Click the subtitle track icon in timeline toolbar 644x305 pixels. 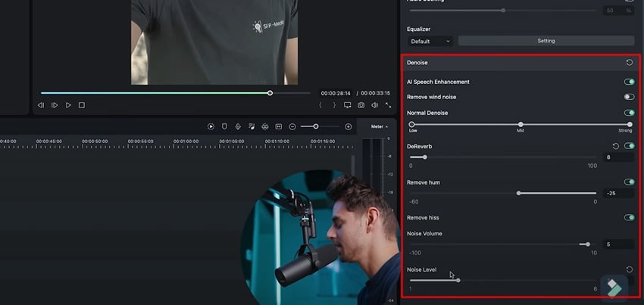click(x=279, y=127)
